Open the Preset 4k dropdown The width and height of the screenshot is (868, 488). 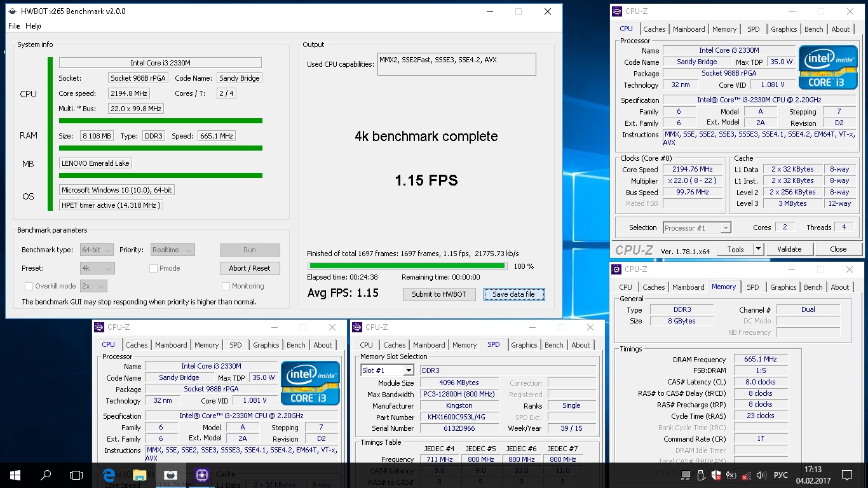(97, 268)
